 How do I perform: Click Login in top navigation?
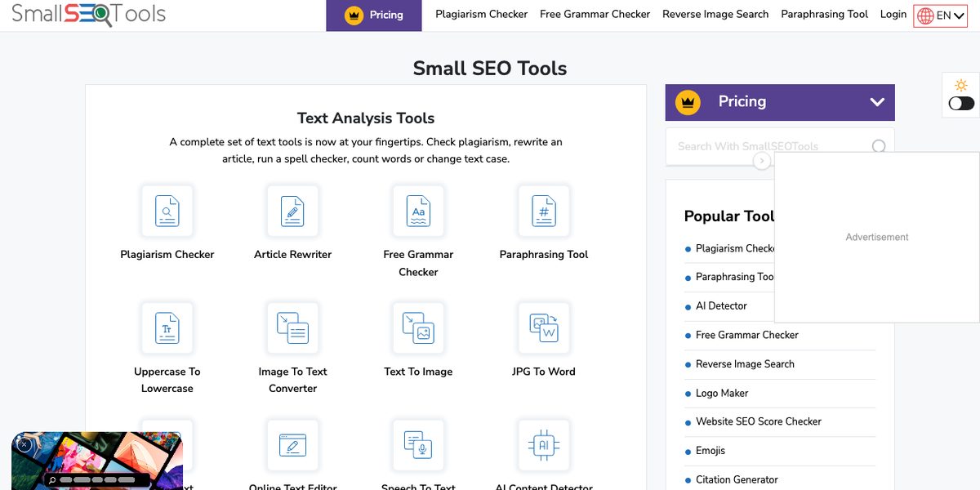click(x=893, y=14)
